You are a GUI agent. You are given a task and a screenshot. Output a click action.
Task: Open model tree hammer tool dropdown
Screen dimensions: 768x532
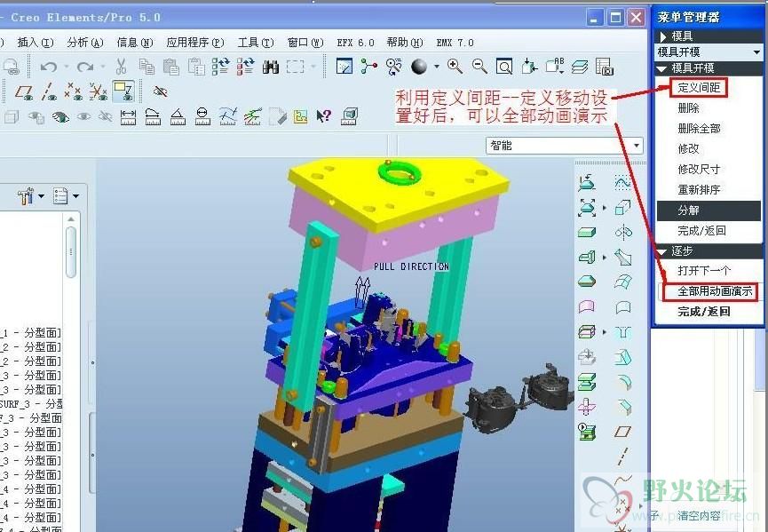coord(41,196)
